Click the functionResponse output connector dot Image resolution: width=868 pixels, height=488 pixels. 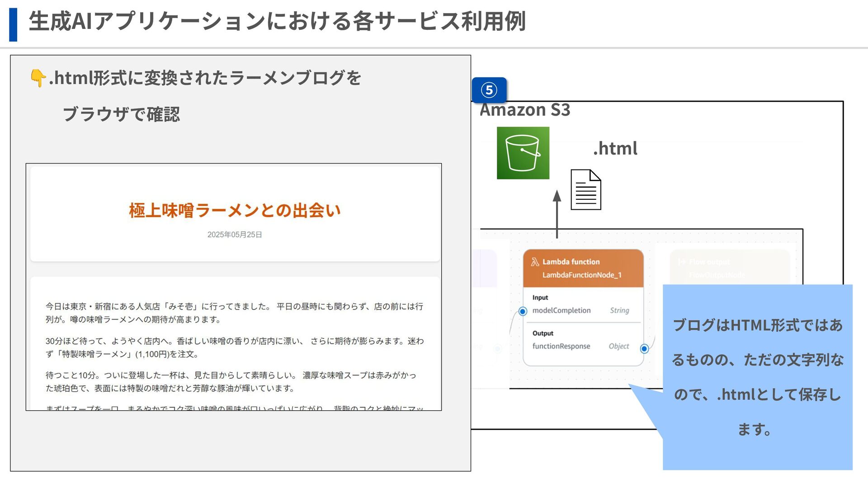click(x=644, y=348)
